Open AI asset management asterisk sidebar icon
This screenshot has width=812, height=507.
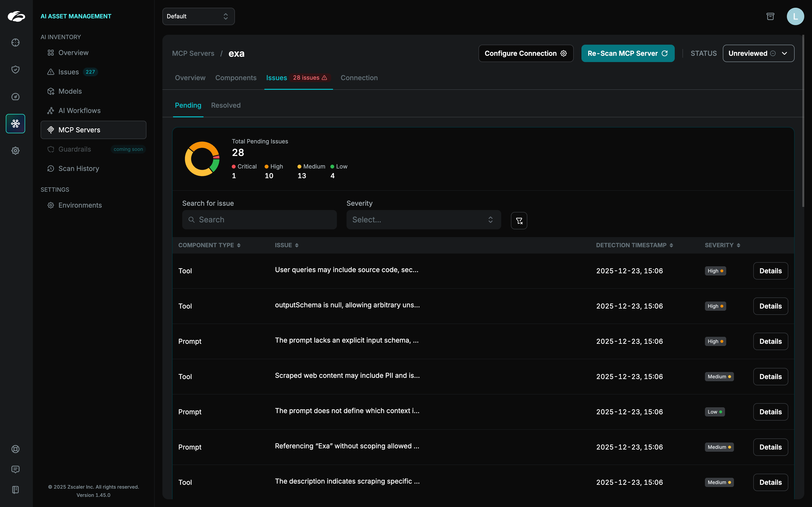[x=15, y=124]
